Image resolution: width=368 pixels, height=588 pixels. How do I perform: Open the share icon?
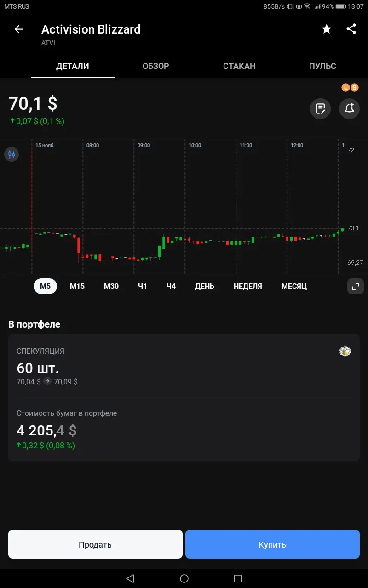tap(351, 29)
